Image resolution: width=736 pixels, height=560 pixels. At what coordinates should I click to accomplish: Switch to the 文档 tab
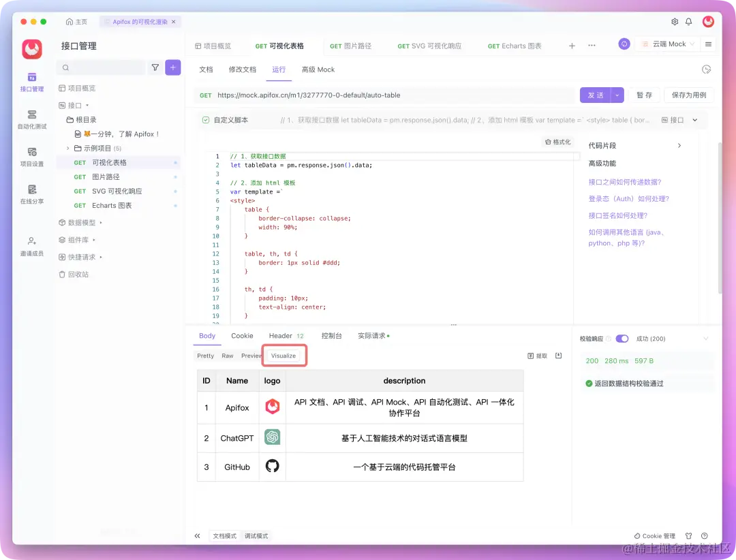206,69
